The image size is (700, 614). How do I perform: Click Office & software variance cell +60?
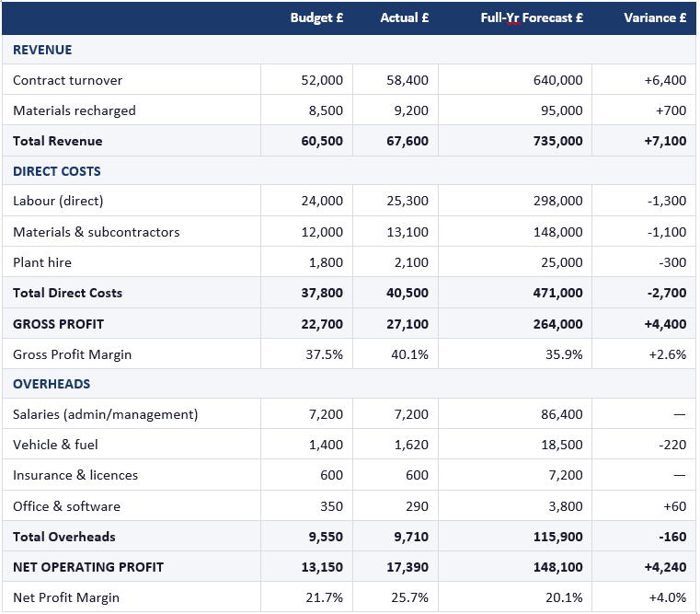(x=672, y=506)
